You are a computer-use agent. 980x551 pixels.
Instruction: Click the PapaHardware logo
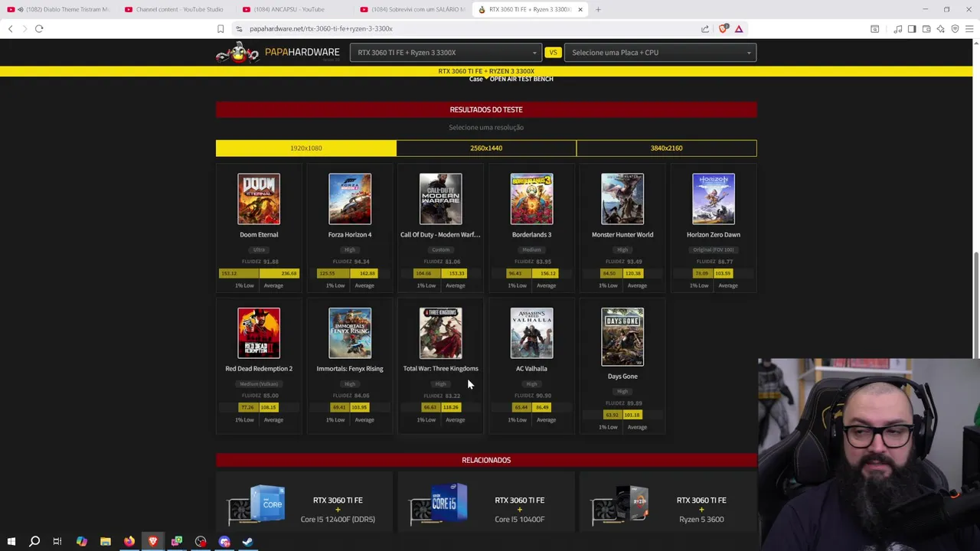point(278,52)
